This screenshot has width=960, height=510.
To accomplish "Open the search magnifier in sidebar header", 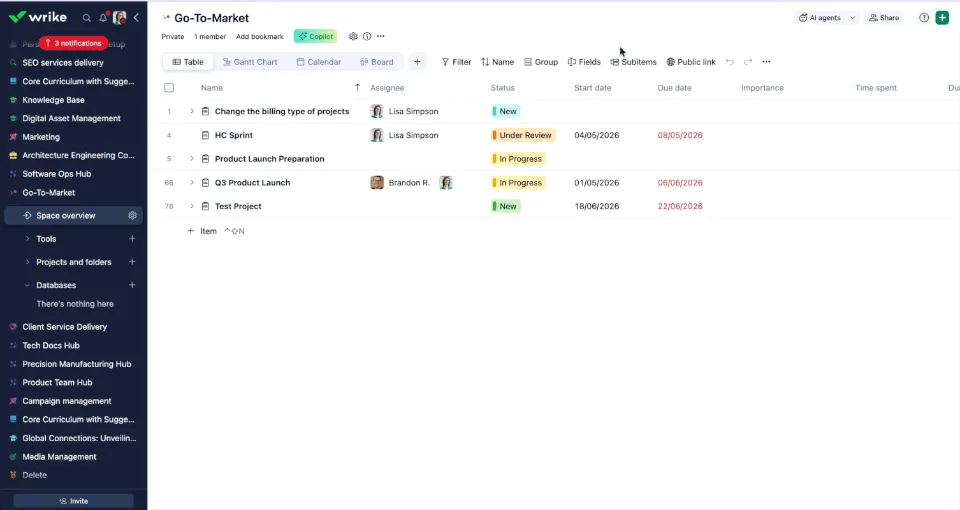I will pos(87,18).
